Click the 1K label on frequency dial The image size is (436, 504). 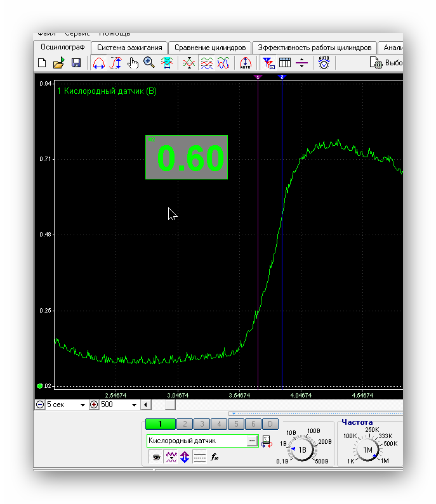[351, 462]
